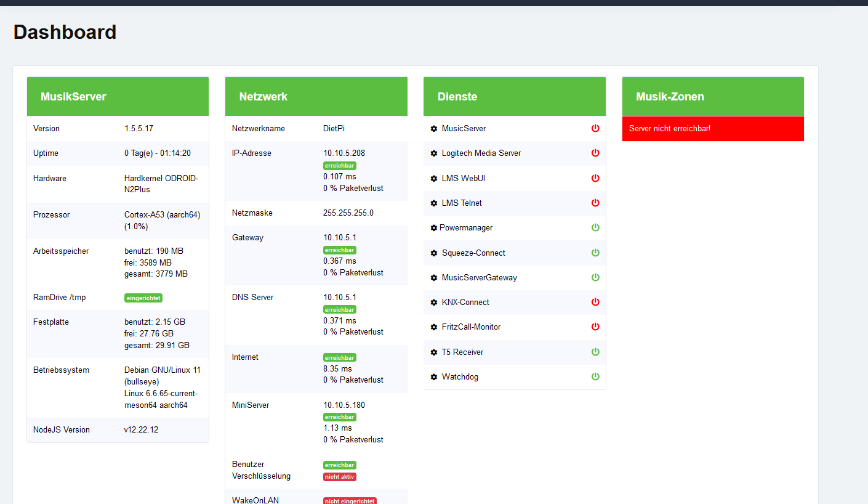The image size is (868, 504).
Task: Click the Musik-Zonen panel header
Action: click(x=713, y=97)
